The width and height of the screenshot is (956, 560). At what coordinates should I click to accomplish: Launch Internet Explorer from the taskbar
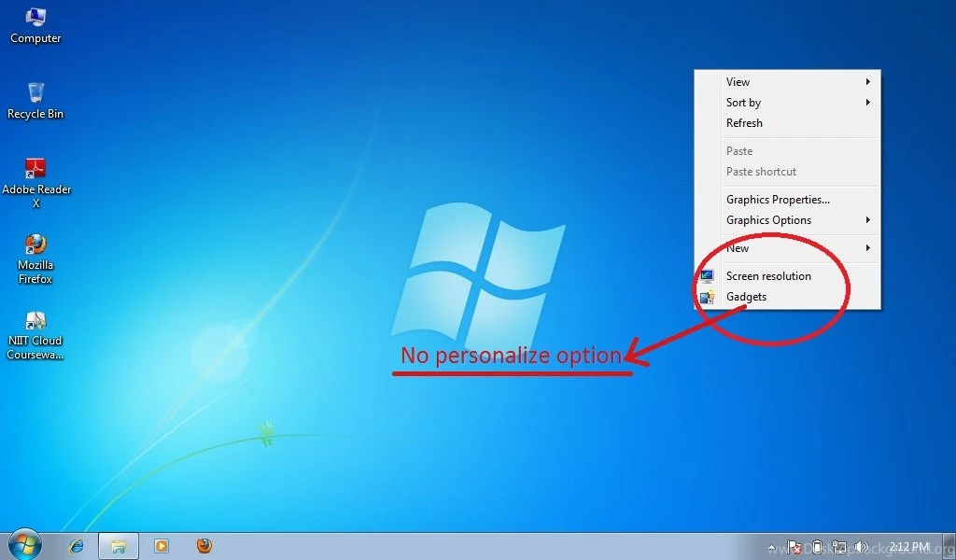77,546
